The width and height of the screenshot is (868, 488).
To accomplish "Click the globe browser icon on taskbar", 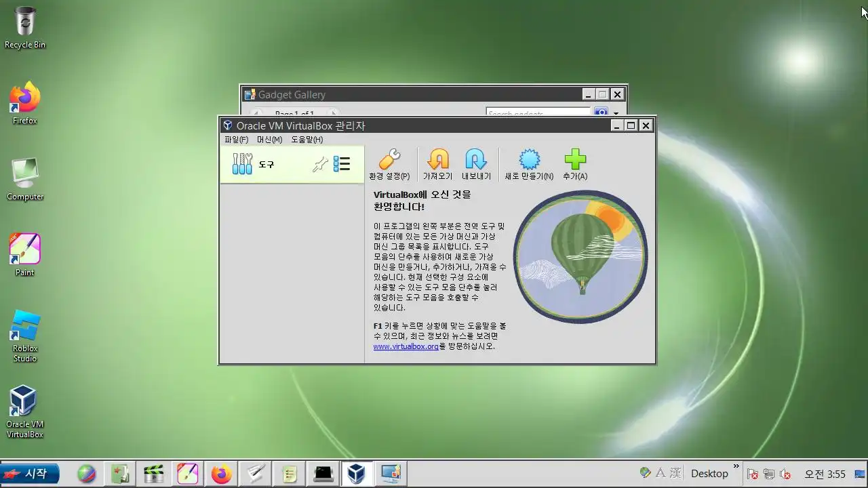I will [86, 474].
